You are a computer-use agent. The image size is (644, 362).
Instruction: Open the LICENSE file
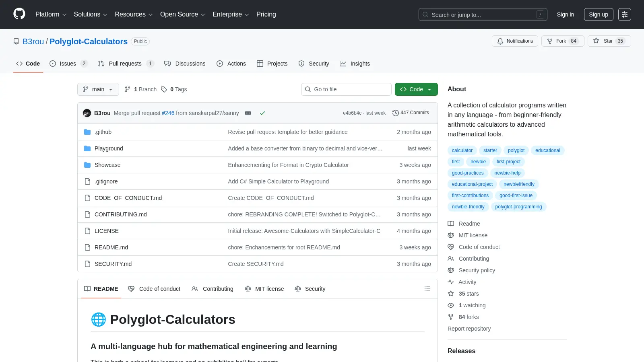click(107, 231)
